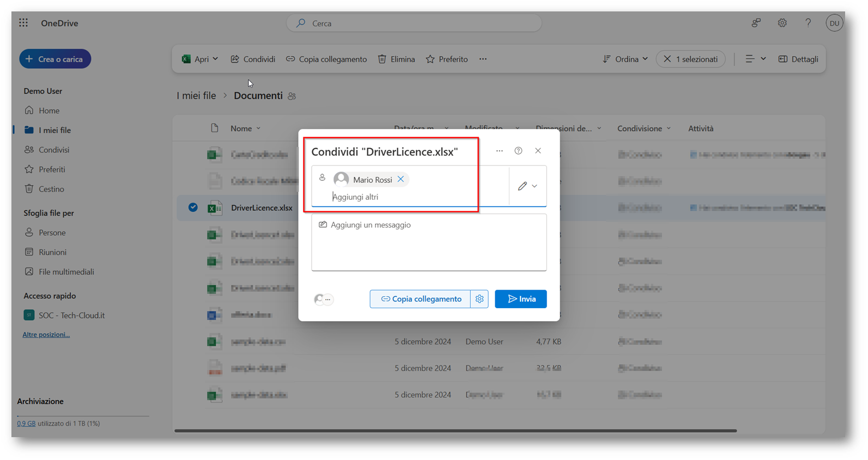Toggle the Dettagli pane
The width and height of the screenshot is (868, 460).
pyautogui.click(x=798, y=59)
